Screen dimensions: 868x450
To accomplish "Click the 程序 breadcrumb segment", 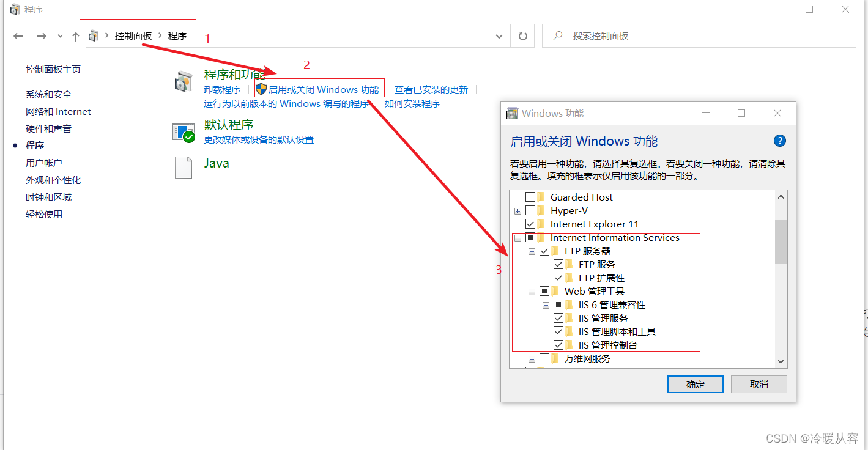I will [177, 36].
